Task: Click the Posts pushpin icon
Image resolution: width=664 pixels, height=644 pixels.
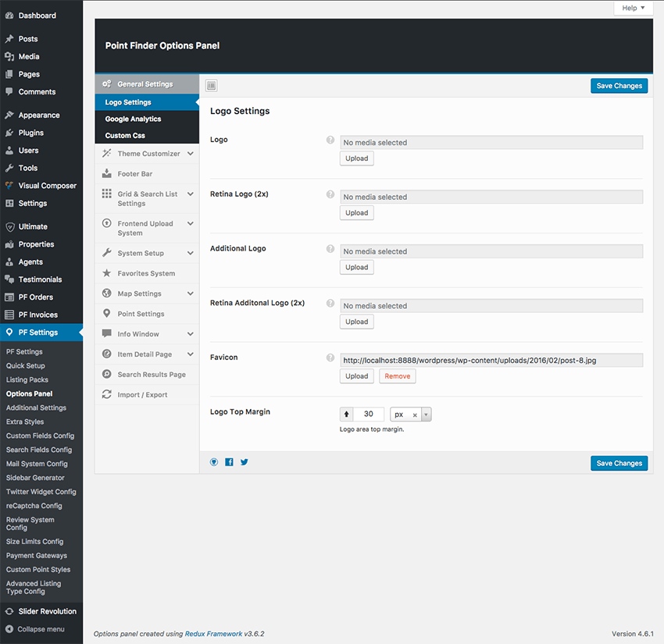Action: point(9,39)
